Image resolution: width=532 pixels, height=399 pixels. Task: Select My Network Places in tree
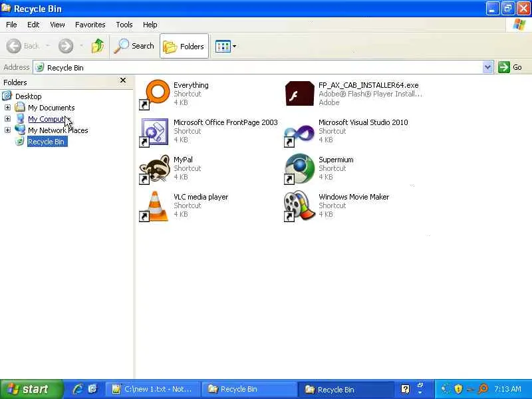pos(58,130)
